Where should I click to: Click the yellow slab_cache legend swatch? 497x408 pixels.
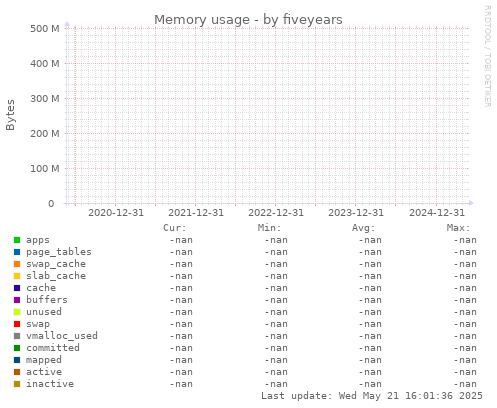coord(17,276)
